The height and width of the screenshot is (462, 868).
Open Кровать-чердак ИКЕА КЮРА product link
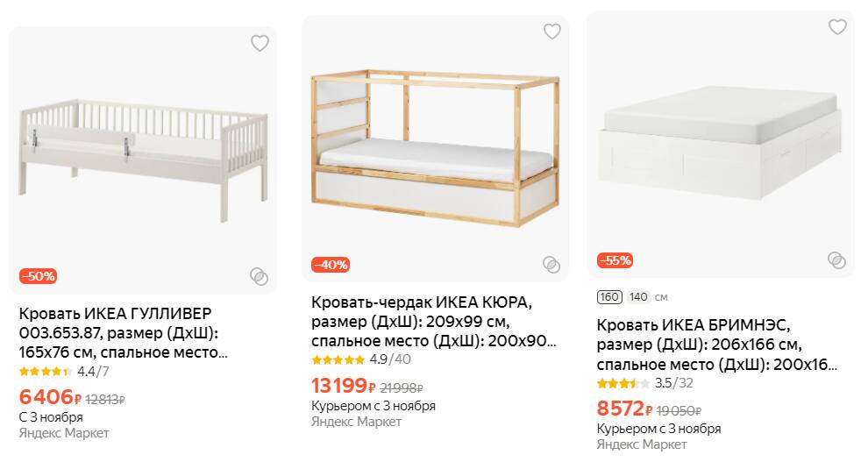coord(434,322)
